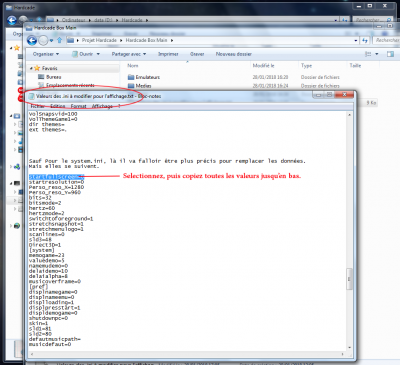
Task: Click the text line startresolution=0
Action: point(56,182)
